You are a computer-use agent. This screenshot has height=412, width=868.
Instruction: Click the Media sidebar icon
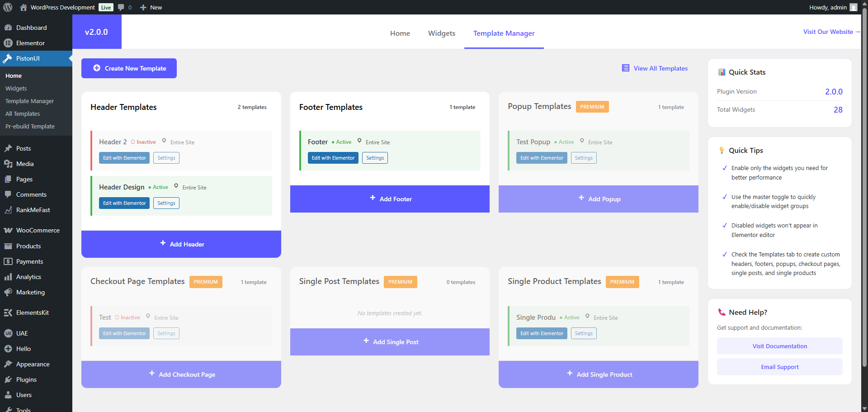click(8, 164)
